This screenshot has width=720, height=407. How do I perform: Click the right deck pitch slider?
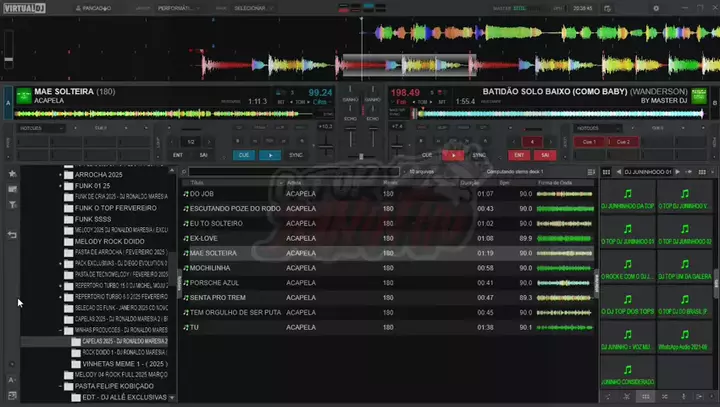[x=397, y=147]
